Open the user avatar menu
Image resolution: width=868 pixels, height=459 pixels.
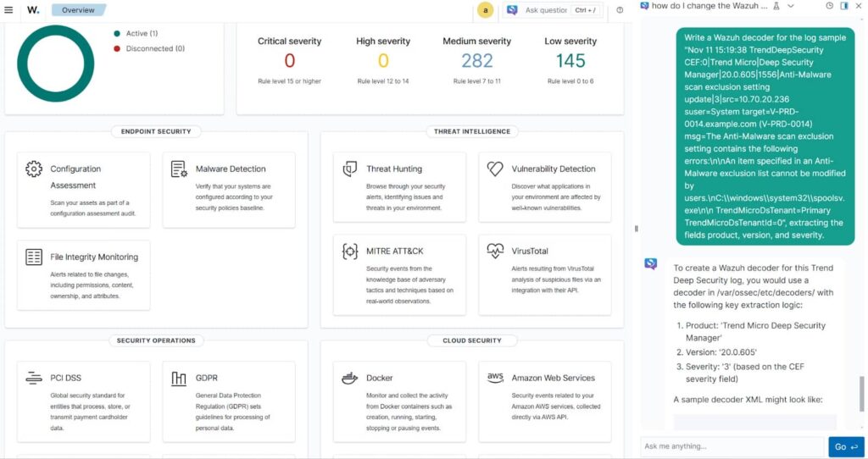(x=486, y=10)
